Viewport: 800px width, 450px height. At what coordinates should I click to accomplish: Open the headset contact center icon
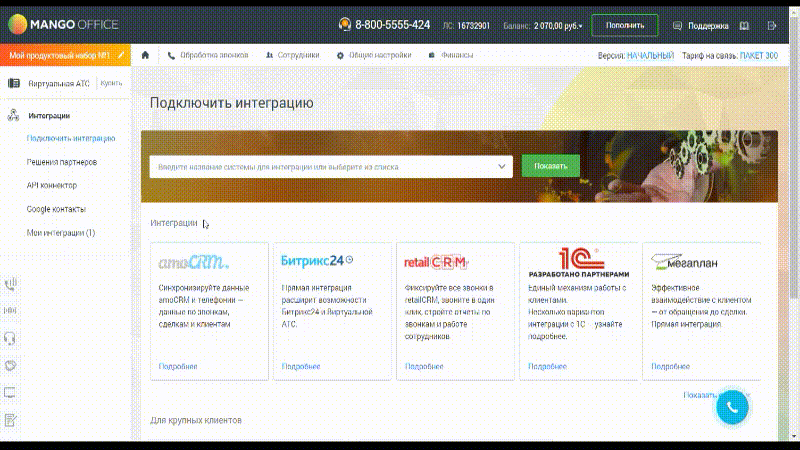[10, 338]
